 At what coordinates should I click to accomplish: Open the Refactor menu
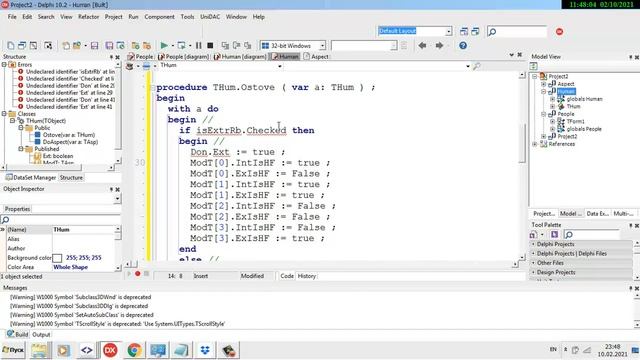point(89,17)
